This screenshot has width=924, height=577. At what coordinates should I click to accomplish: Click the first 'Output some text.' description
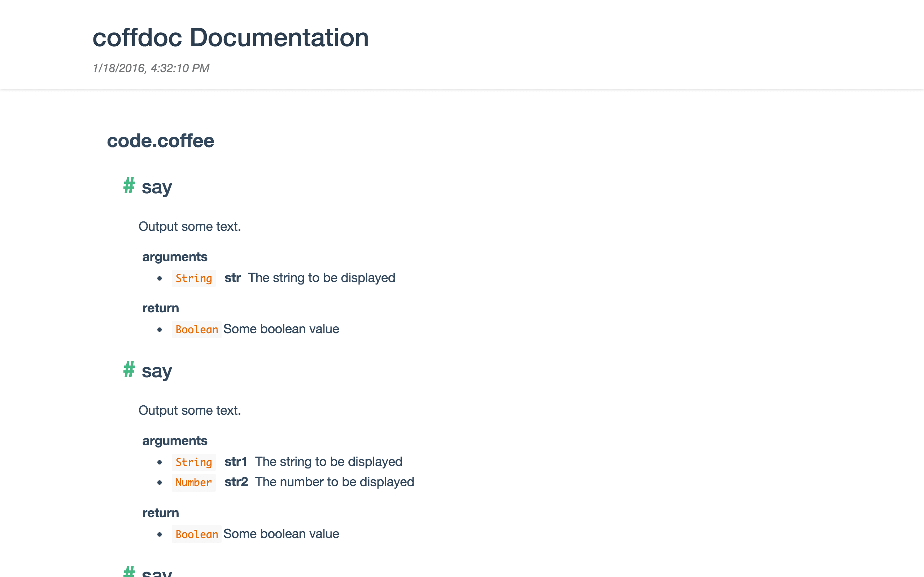click(x=189, y=227)
